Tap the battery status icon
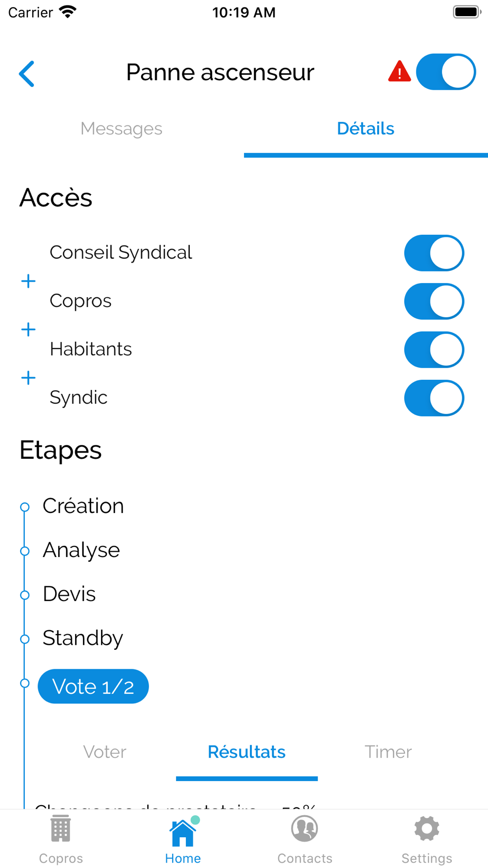 (x=467, y=12)
